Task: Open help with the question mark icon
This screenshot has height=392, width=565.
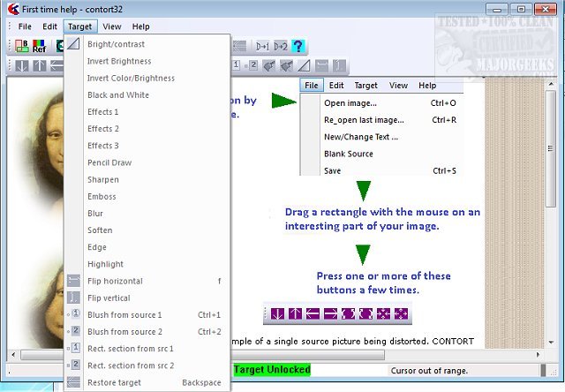Action: click(x=298, y=46)
